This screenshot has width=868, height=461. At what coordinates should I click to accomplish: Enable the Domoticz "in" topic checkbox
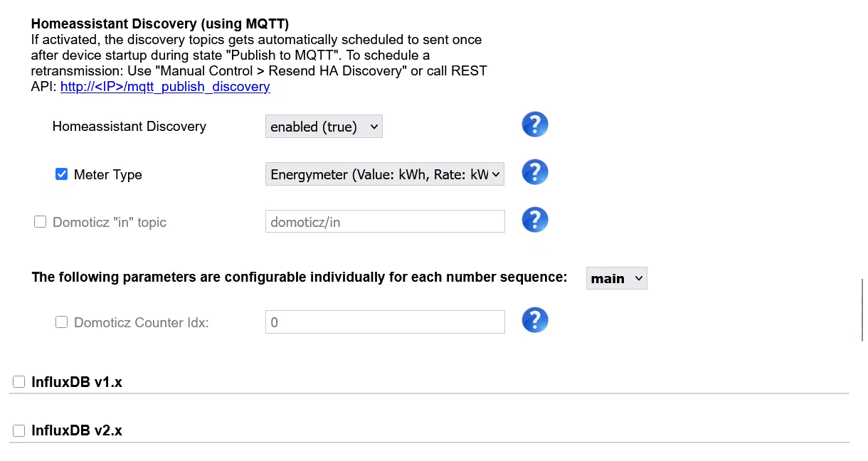[40, 222]
